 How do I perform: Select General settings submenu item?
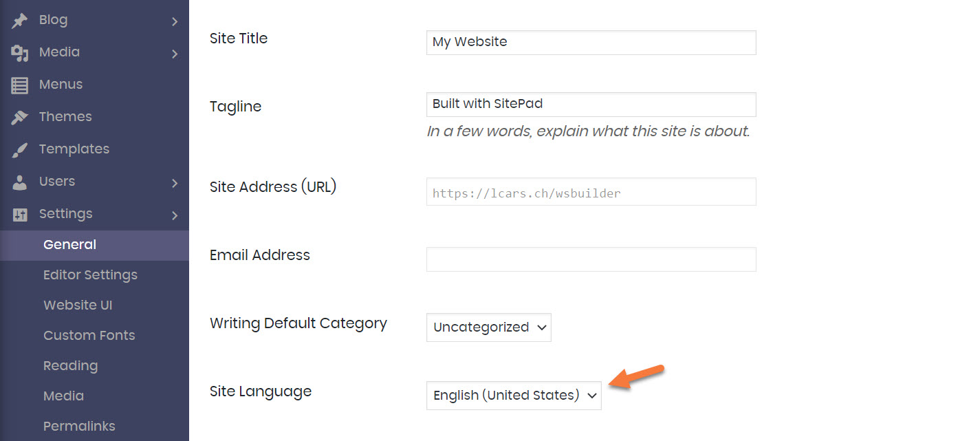pyautogui.click(x=69, y=245)
